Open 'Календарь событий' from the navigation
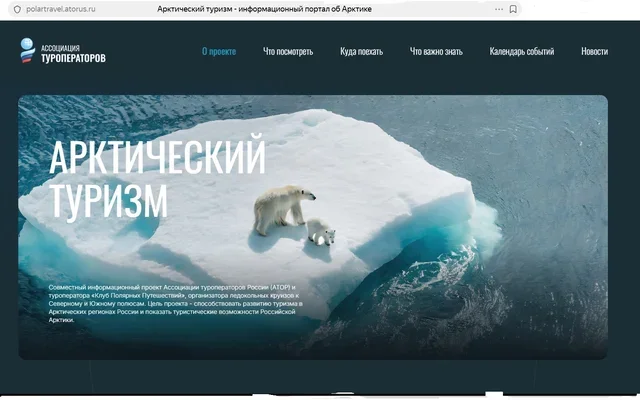Screen dimensions: 640x400 [524, 51]
